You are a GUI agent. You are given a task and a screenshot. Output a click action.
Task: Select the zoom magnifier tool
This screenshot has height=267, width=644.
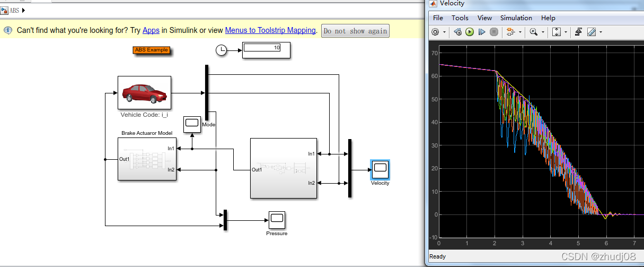(533, 32)
